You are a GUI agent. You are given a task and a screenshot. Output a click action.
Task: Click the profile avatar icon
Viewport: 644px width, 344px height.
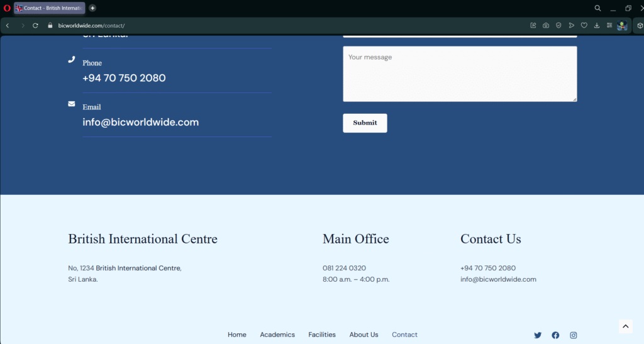[622, 25]
